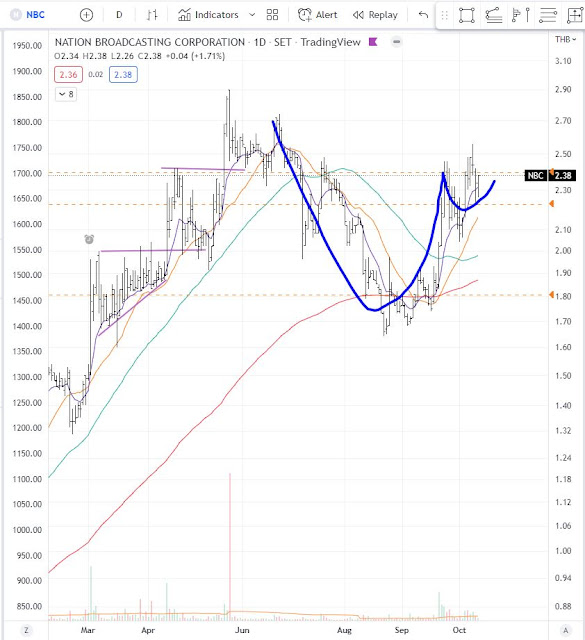585x640 pixels.
Task: Open the THB currency dropdown
Action: 565,39
